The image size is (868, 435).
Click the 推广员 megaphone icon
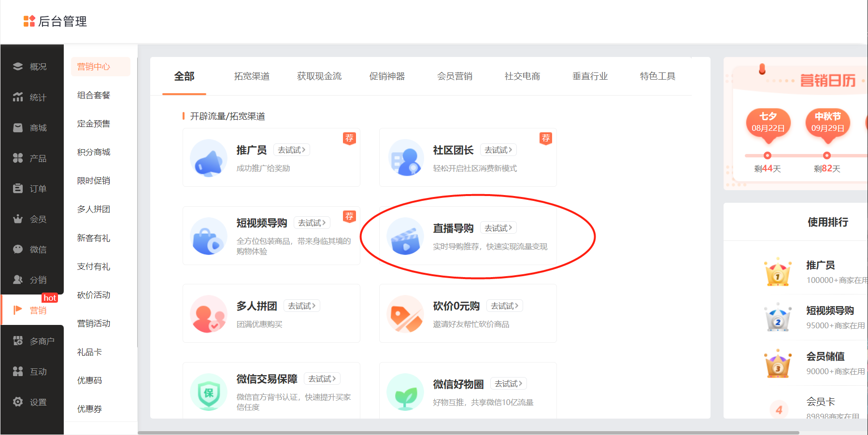coord(209,158)
